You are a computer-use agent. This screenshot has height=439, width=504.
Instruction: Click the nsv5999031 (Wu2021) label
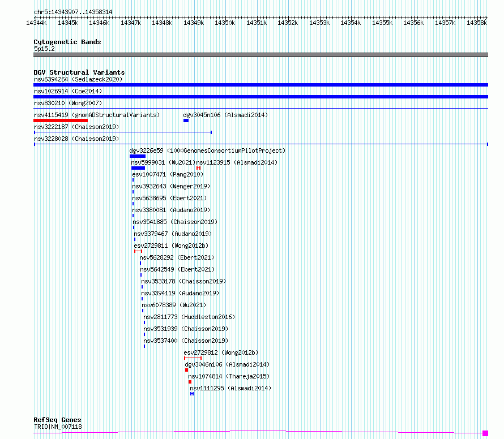coord(163,162)
